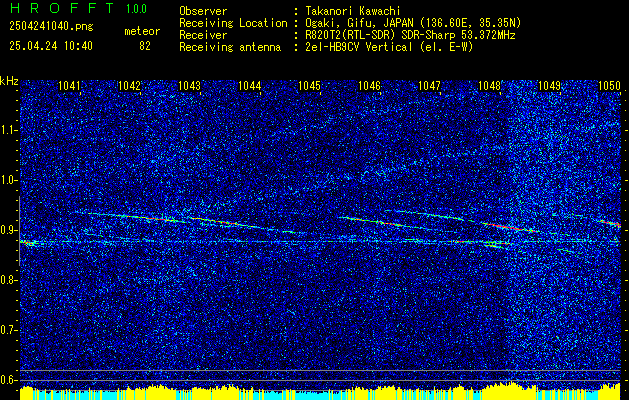Click the 1.0 frequency axis label
Screen dimensions: 629x400
(8, 181)
